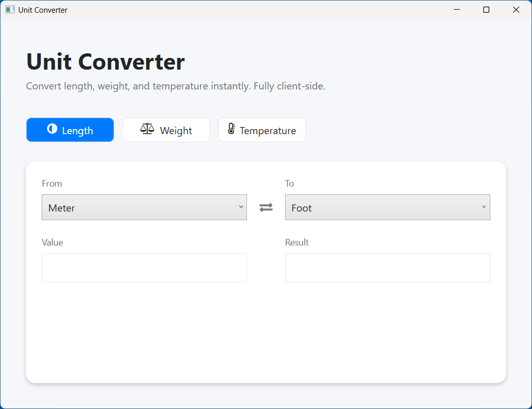Select the Length tab

[70, 130]
